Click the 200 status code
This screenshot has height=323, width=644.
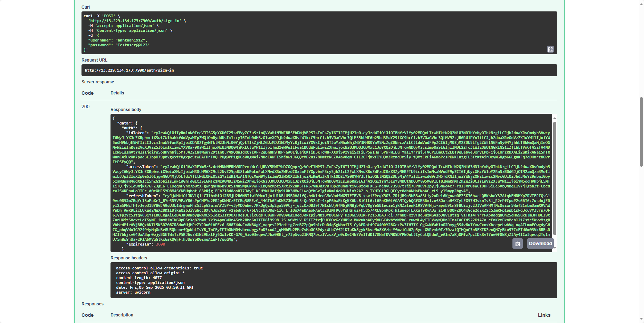[x=86, y=107]
